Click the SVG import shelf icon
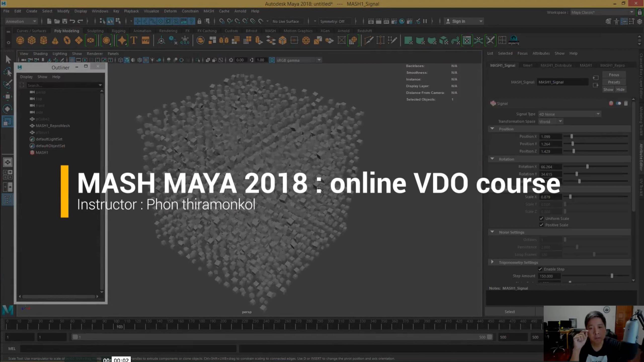The width and height of the screenshot is (644, 362). click(x=145, y=40)
